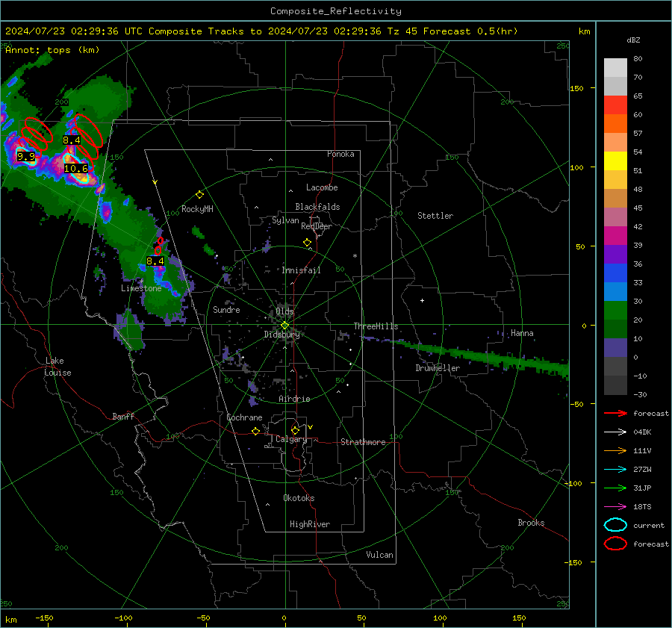672x628 pixels.
Task: Click the Sylvan label
Action: pyautogui.click(x=285, y=220)
